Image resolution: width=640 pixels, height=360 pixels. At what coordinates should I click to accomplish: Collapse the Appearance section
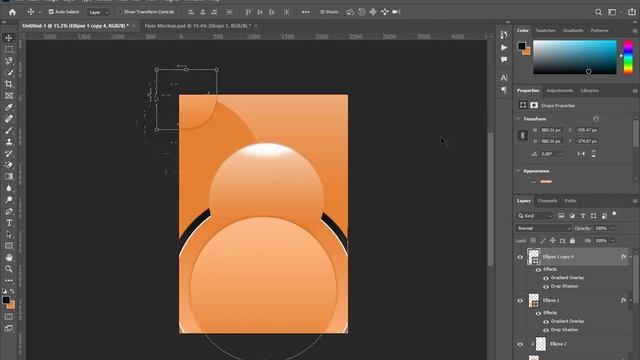pos(518,171)
